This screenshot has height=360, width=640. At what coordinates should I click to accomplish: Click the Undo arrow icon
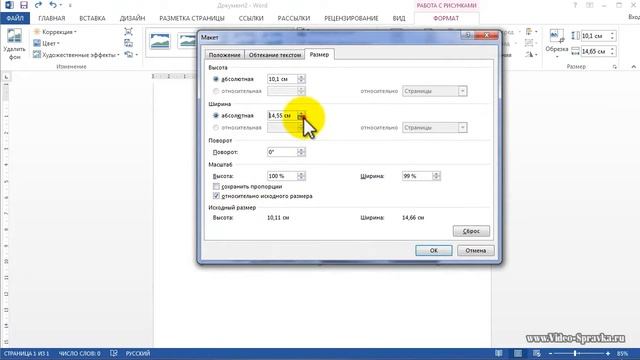(x=53, y=5)
